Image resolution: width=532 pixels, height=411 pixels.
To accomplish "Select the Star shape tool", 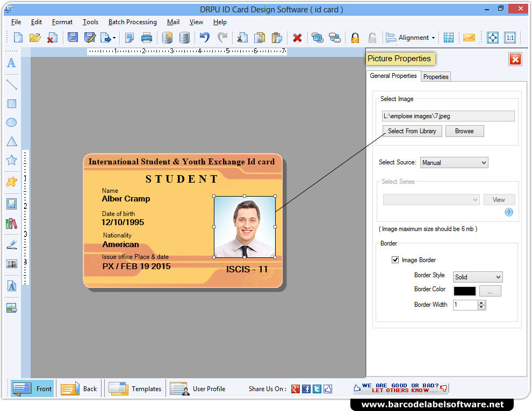I will point(11,160).
